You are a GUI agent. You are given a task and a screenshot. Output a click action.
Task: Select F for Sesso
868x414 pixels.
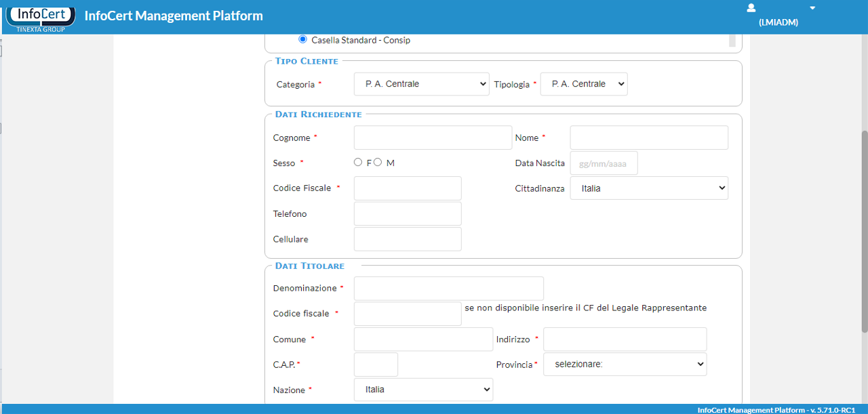[358, 163]
